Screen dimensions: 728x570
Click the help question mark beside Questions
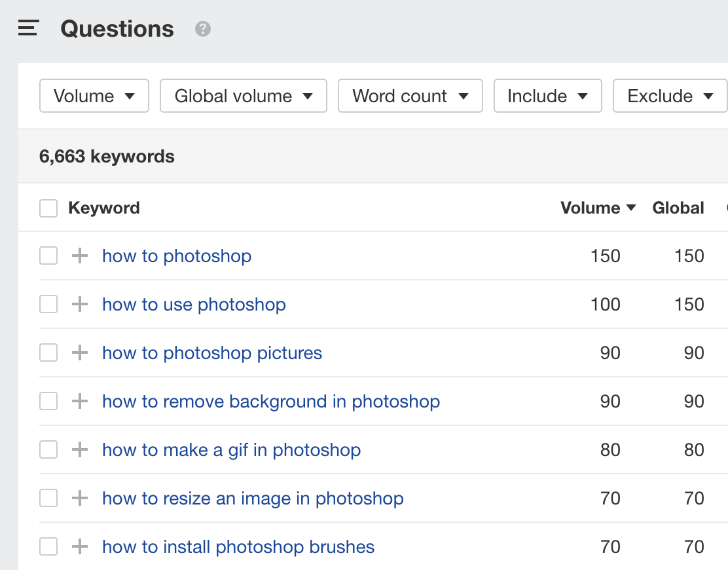203,29
